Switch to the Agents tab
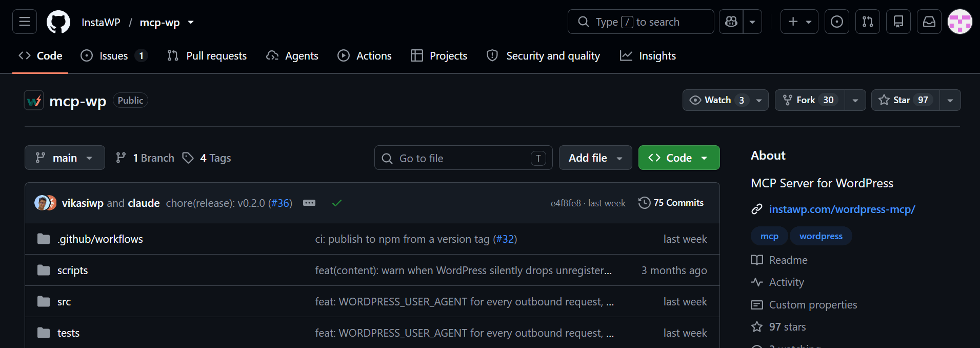Screen dimensions: 980x348 point(292,55)
